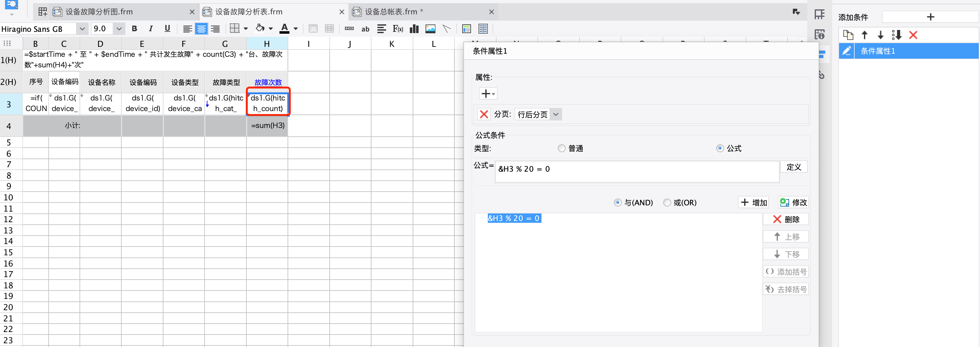Open the search preview icon top-left
The image size is (980, 347).
coord(12,5)
